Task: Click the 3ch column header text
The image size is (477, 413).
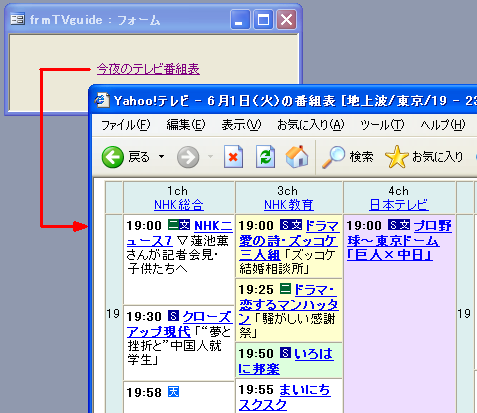Action: point(287,191)
